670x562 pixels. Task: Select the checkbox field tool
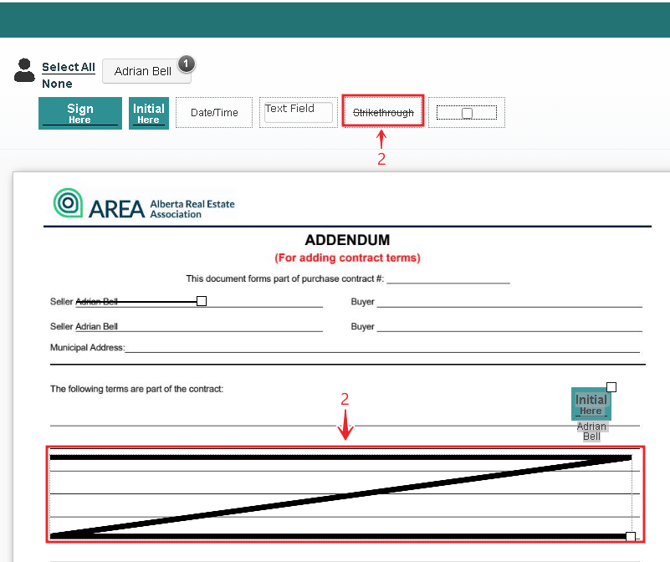tap(467, 113)
